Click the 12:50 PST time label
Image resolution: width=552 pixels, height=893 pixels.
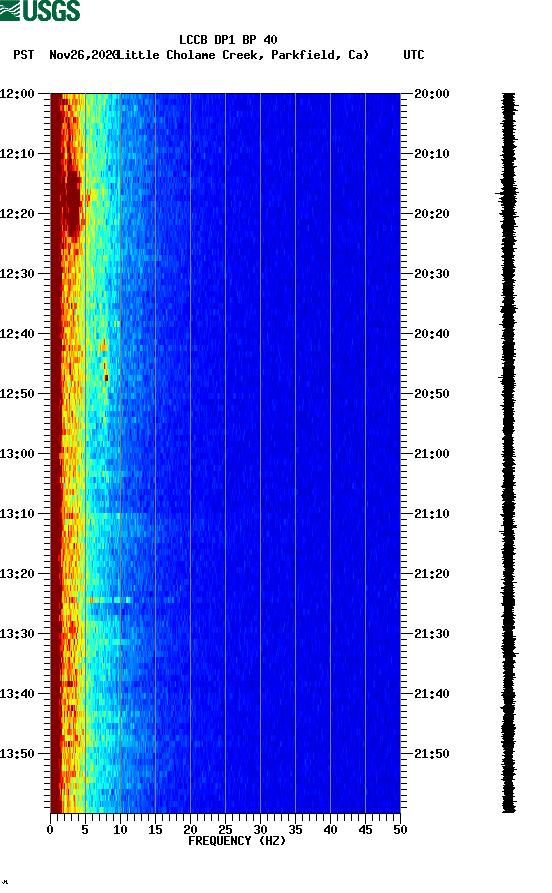(x=17, y=394)
